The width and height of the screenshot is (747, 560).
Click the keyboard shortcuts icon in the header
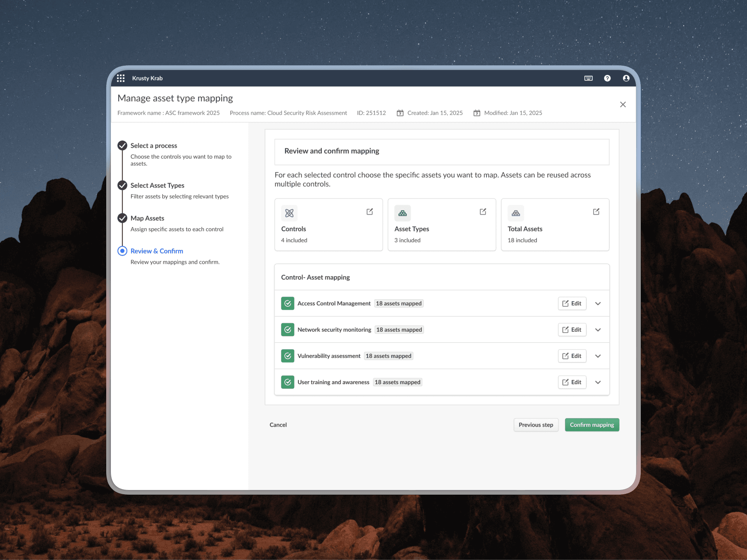588,78
